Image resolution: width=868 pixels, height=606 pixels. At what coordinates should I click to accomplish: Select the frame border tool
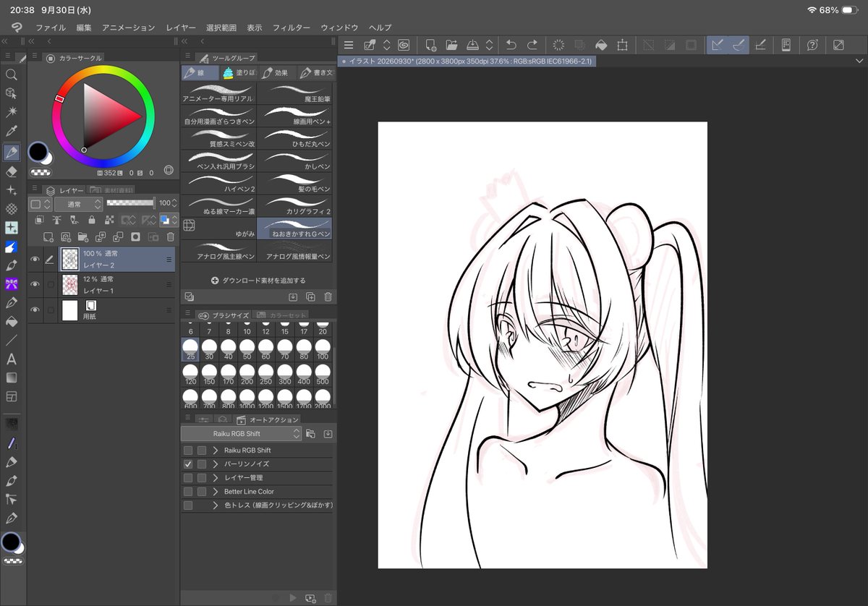(x=11, y=396)
